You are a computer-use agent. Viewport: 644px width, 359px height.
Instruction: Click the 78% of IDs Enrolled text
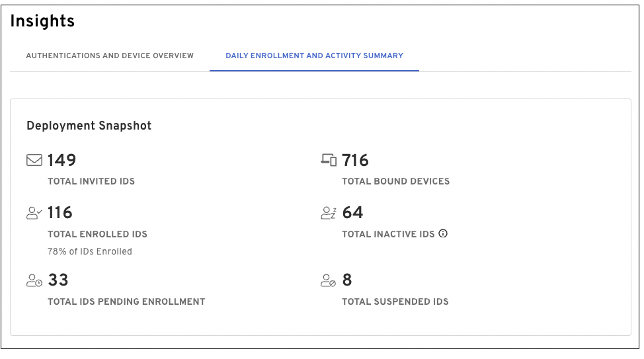pyautogui.click(x=90, y=251)
